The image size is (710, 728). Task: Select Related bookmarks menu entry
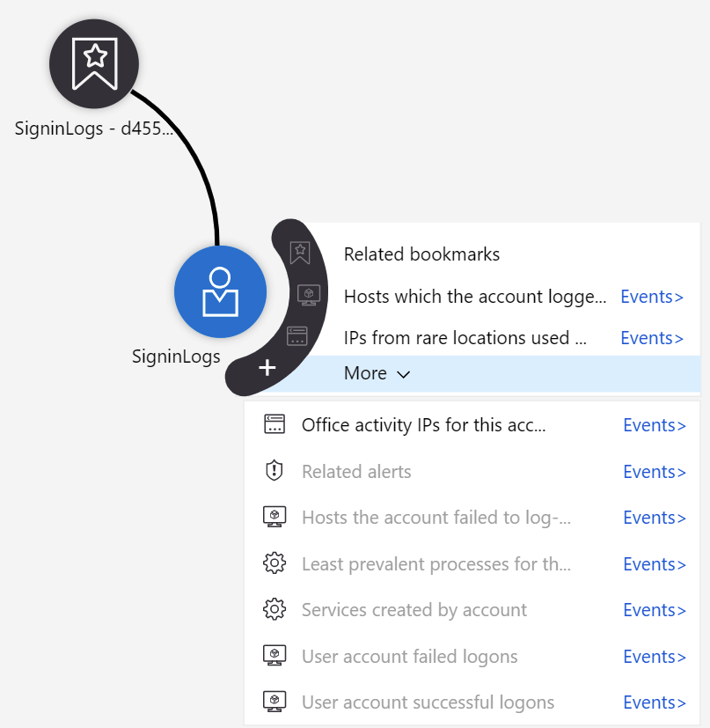point(421,254)
